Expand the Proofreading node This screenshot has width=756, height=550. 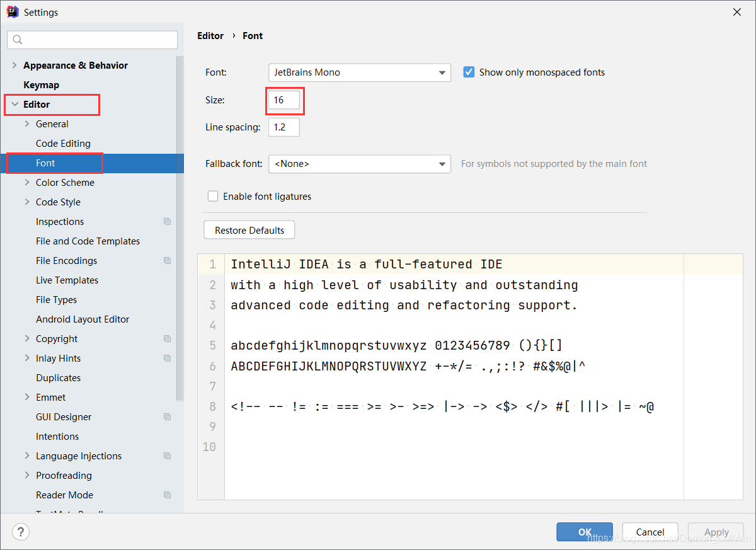point(27,476)
